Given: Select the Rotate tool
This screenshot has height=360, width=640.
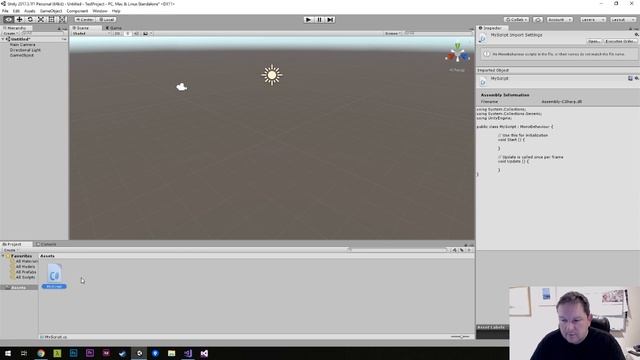Looking at the screenshot, I should [30, 20].
